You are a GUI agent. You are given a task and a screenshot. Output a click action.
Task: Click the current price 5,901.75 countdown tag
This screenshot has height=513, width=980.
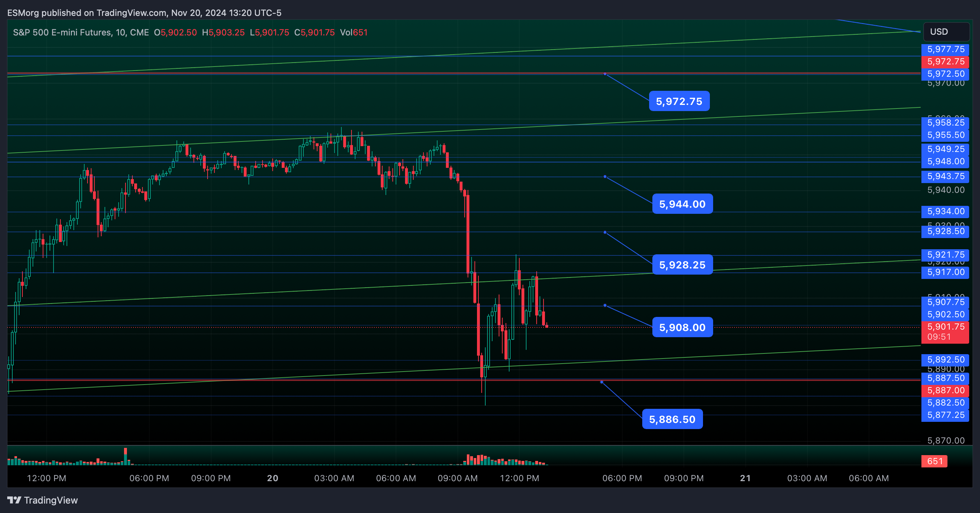[x=945, y=332]
